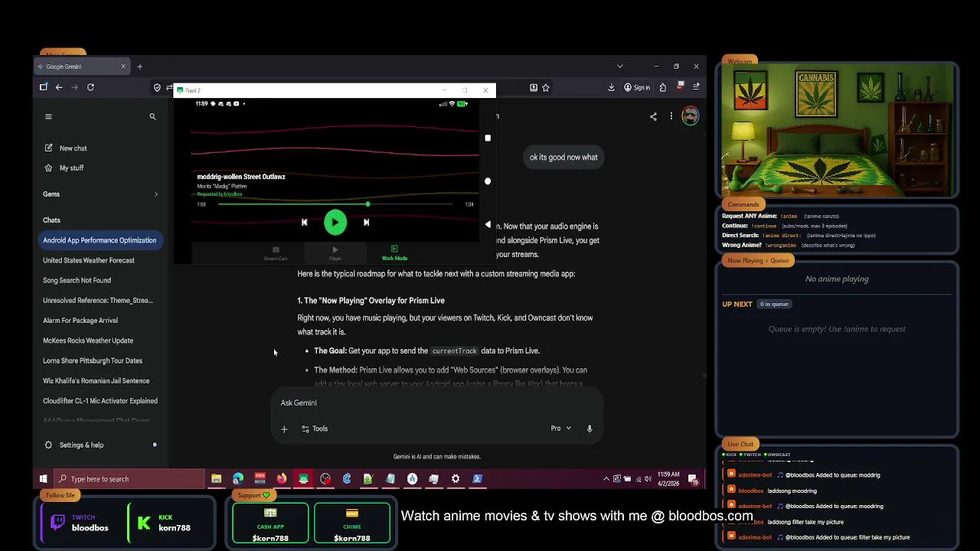Image resolution: width=980 pixels, height=551 pixels.
Task: Open the browser sidebar panel icon
Action: [x=44, y=87]
